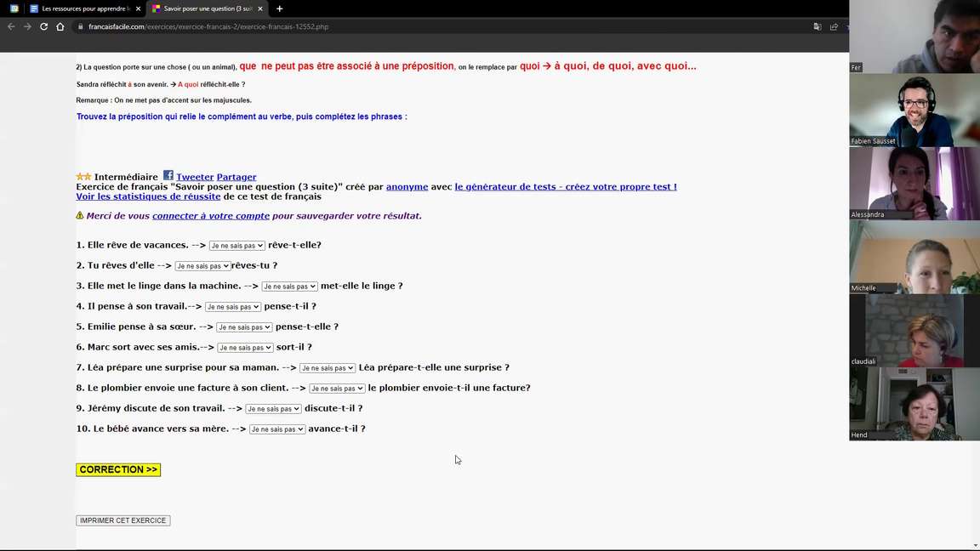Close the 'Les ressources pour apprendre' tab

pyautogui.click(x=138, y=9)
